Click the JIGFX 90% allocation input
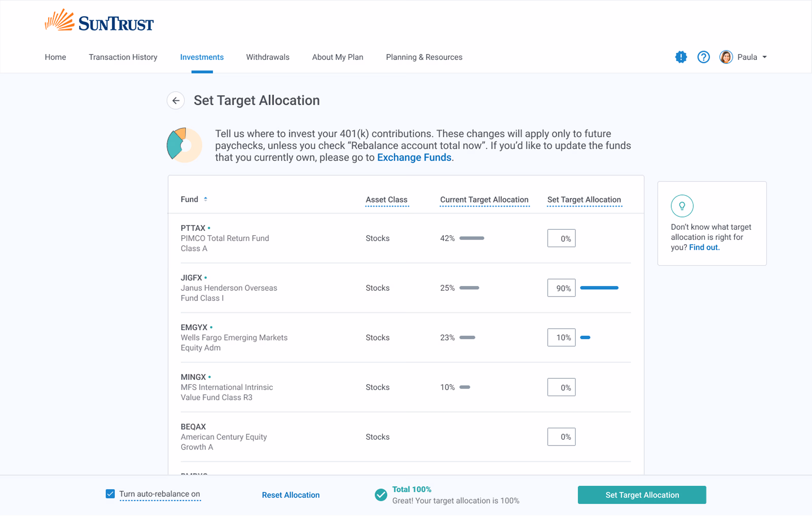The height and width of the screenshot is (528, 812). (561, 288)
